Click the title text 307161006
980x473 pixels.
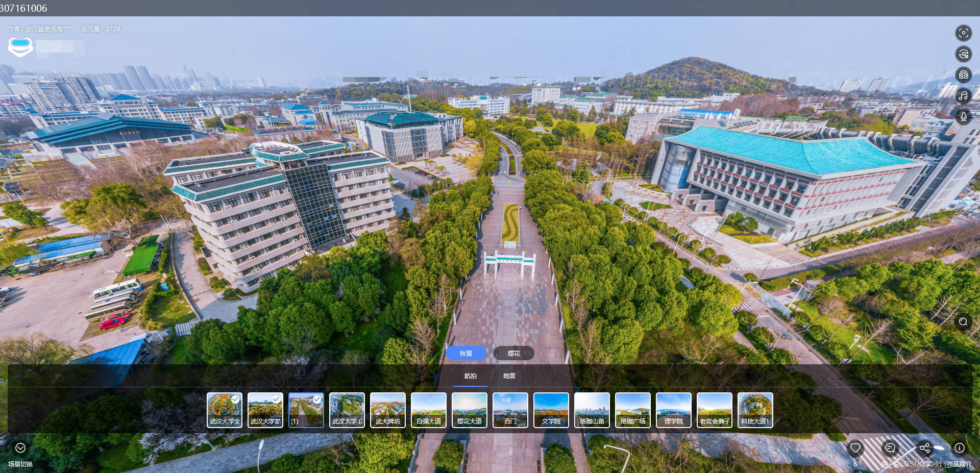tap(23, 8)
